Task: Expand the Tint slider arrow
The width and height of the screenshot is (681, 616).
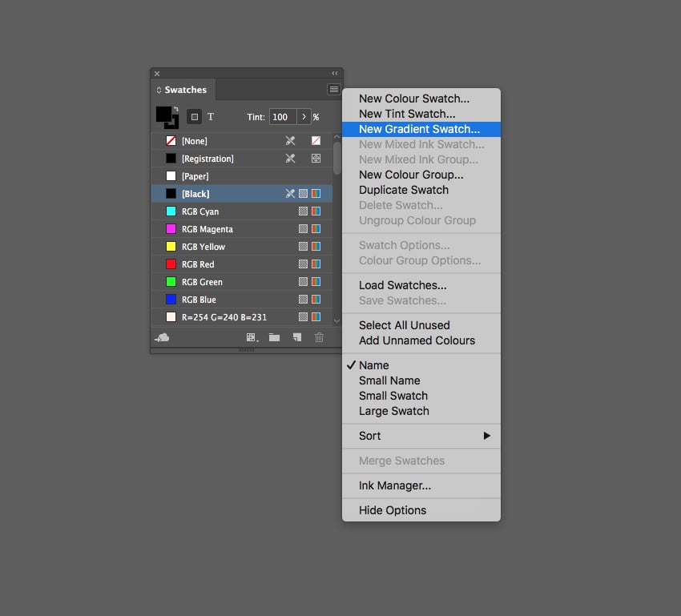Action: coord(304,117)
